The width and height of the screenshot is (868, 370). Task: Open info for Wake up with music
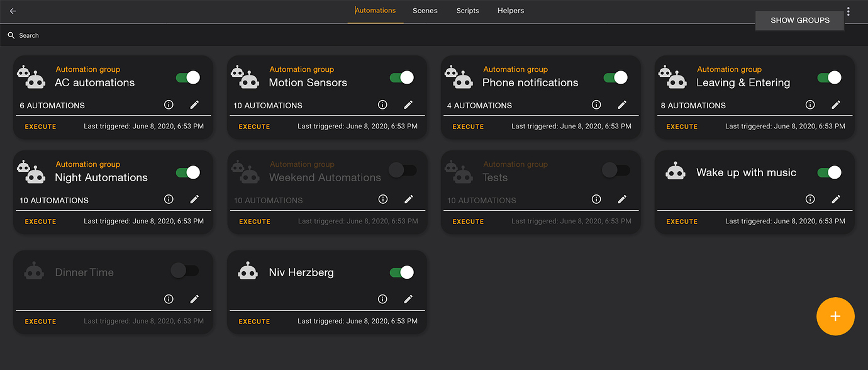point(810,199)
